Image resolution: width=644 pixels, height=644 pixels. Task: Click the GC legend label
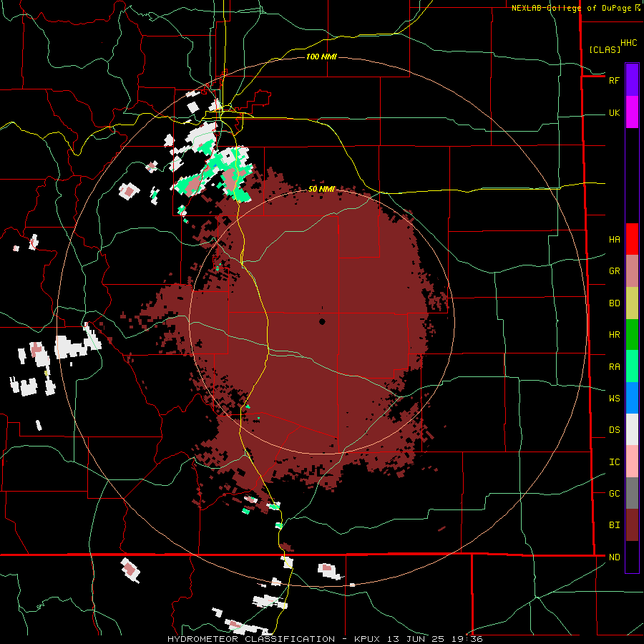tap(615, 494)
